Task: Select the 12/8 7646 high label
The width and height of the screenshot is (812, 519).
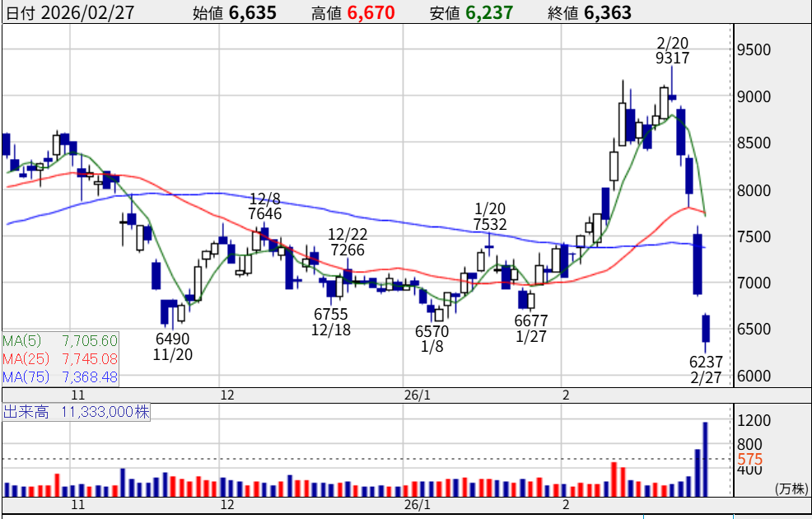Action: pos(266,206)
